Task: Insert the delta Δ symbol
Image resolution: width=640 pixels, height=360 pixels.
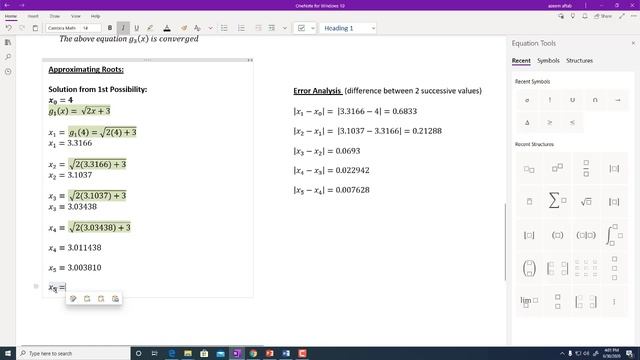Action: 527,122
